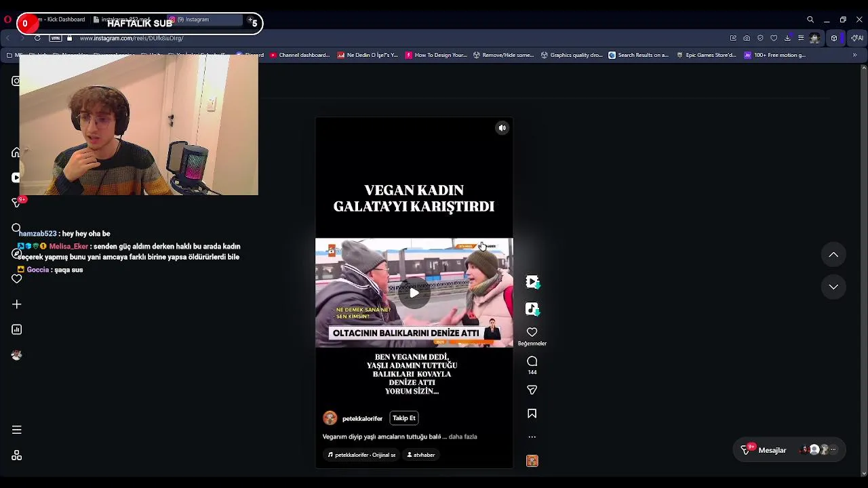Open the profile avatar in Instagram sidebar

[x=16, y=355]
